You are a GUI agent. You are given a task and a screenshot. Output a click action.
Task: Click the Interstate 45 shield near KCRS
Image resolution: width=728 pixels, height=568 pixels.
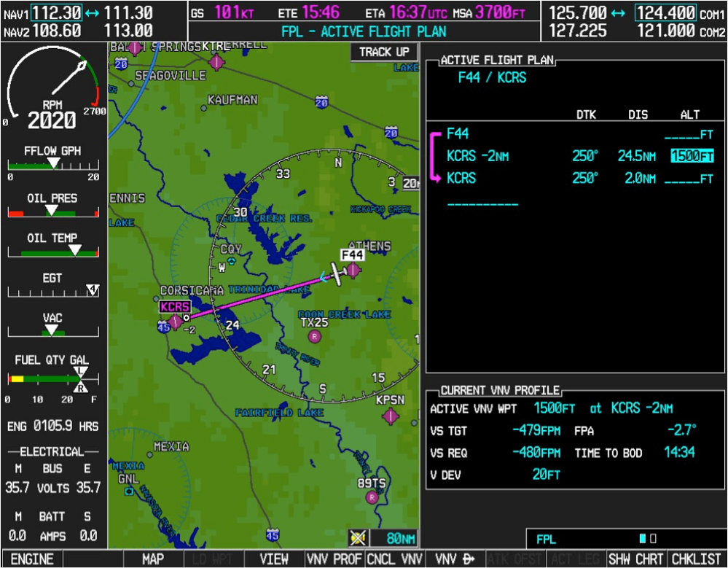[x=163, y=327]
